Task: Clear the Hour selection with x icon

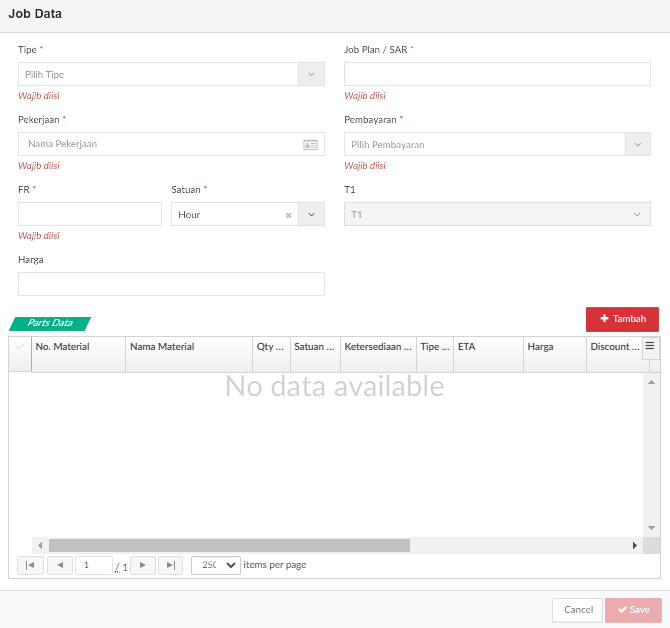Action: click(288, 215)
